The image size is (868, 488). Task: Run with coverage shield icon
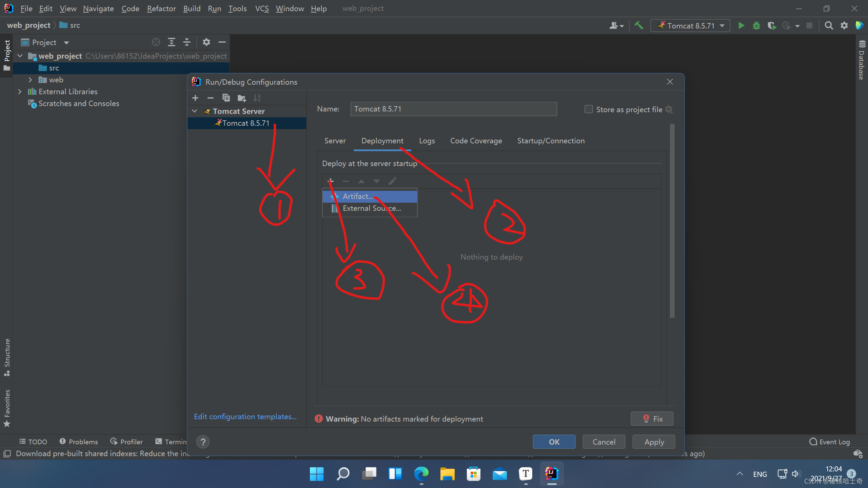pyautogui.click(x=772, y=25)
